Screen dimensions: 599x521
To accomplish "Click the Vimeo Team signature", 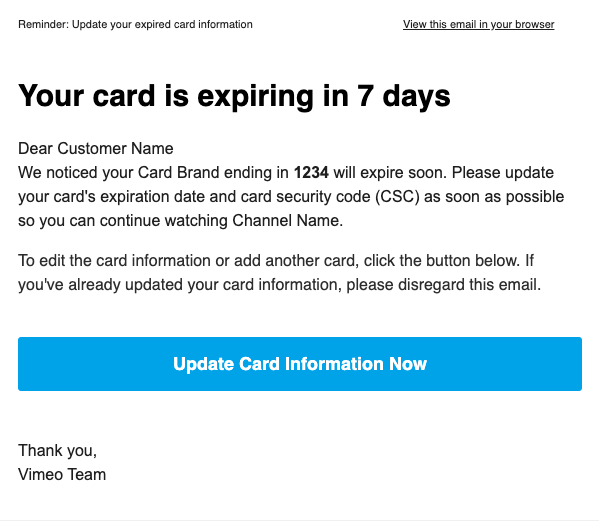I will pyautogui.click(x=62, y=474).
